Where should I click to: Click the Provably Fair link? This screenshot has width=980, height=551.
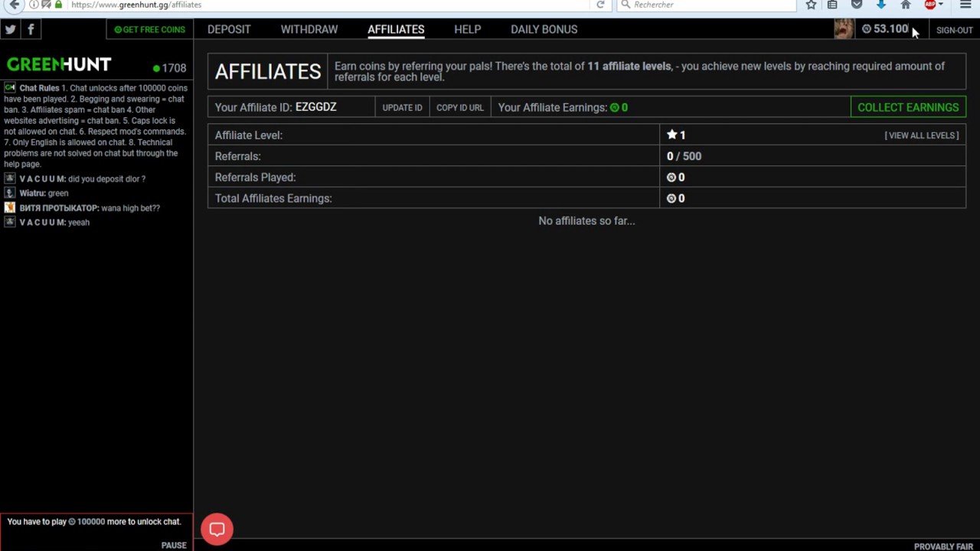[943, 546]
